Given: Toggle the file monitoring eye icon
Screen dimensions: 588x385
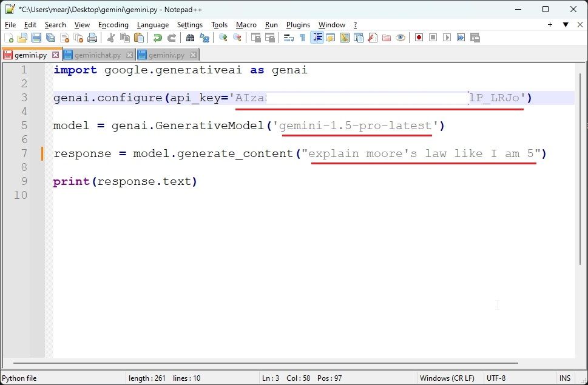Looking at the screenshot, I should (x=400, y=38).
